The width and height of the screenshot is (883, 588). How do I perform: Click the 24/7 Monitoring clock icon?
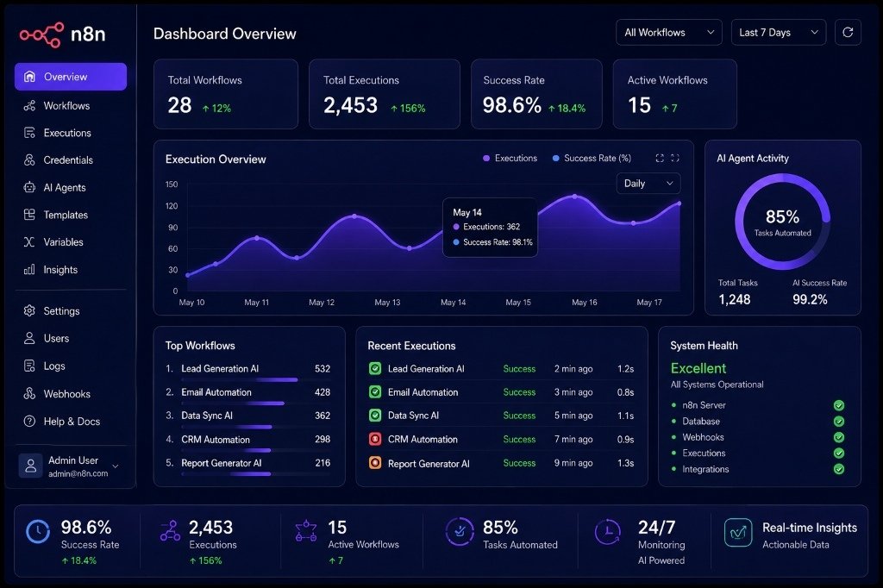(x=608, y=532)
